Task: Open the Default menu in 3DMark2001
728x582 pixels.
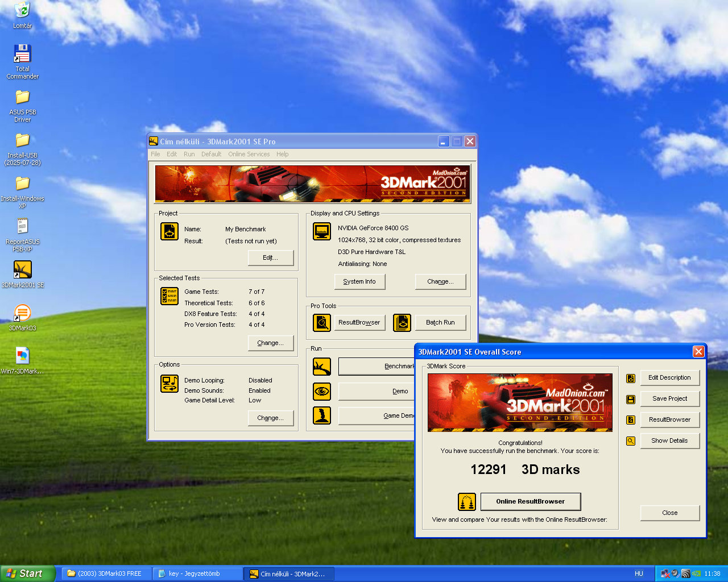Action: click(x=211, y=154)
